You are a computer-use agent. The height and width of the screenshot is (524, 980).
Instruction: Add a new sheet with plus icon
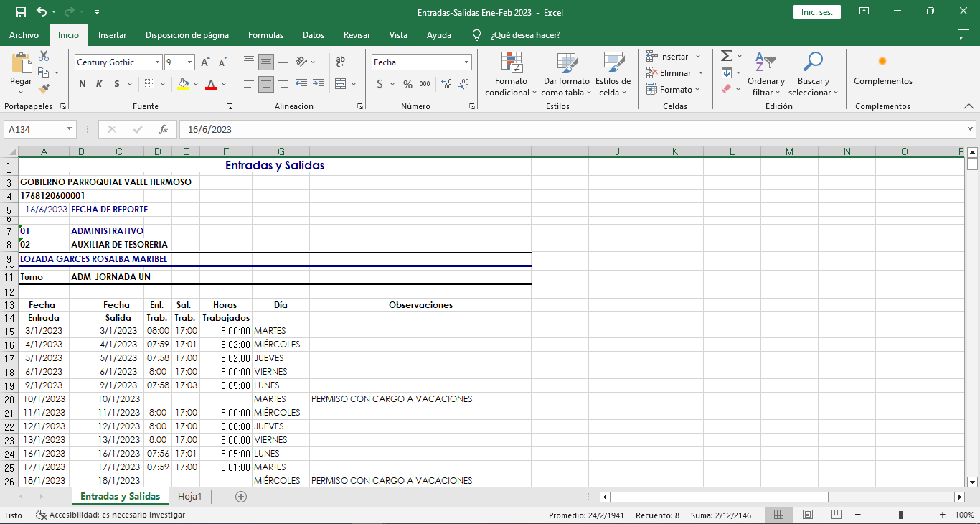241,497
